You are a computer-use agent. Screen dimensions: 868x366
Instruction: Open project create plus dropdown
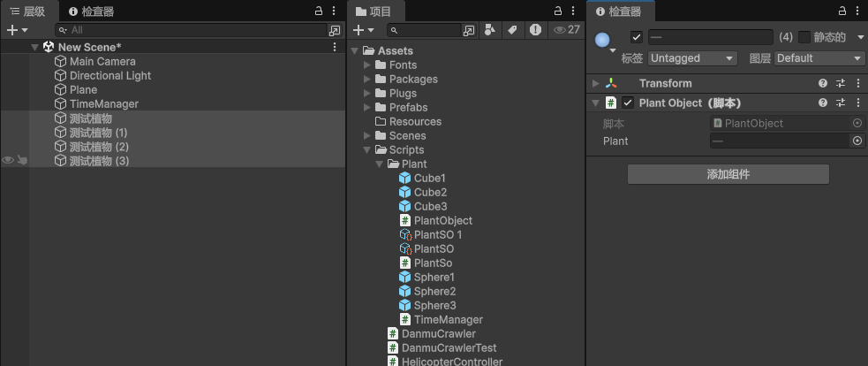[x=363, y=30]
